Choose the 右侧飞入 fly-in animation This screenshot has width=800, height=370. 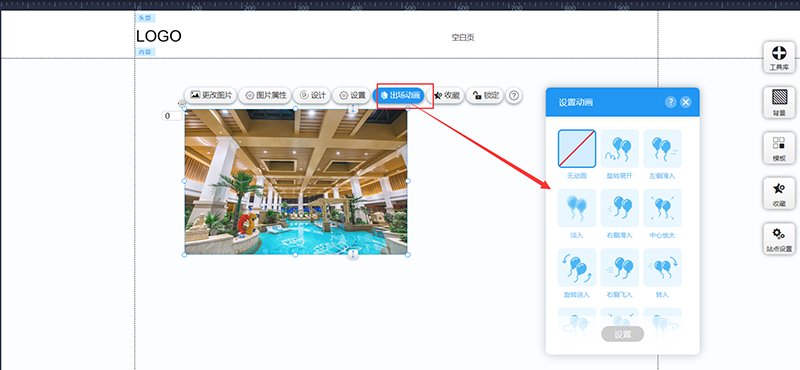click(619, 267)
